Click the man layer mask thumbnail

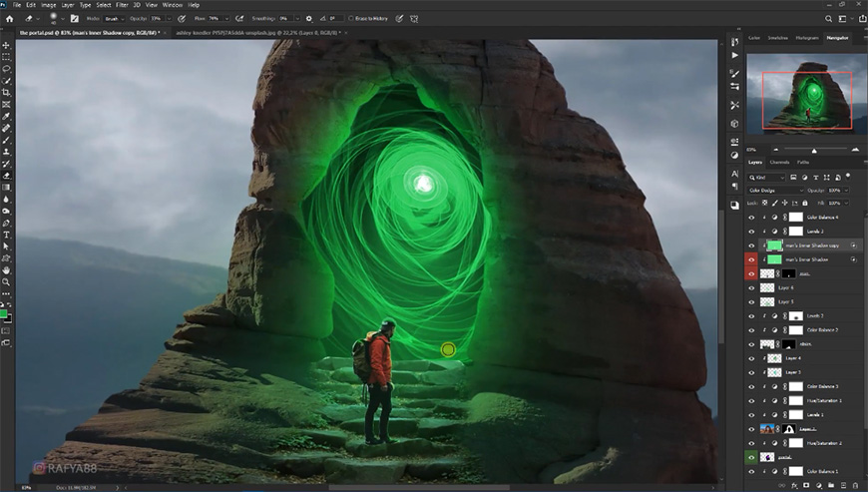click(x=789, y=273)
